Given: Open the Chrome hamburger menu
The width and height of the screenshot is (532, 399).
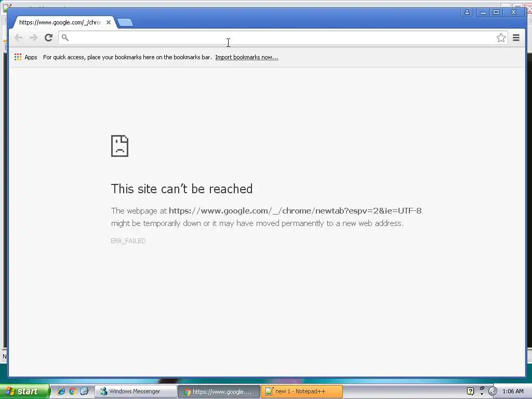Looking at the screenshot, I should (516, 37).
